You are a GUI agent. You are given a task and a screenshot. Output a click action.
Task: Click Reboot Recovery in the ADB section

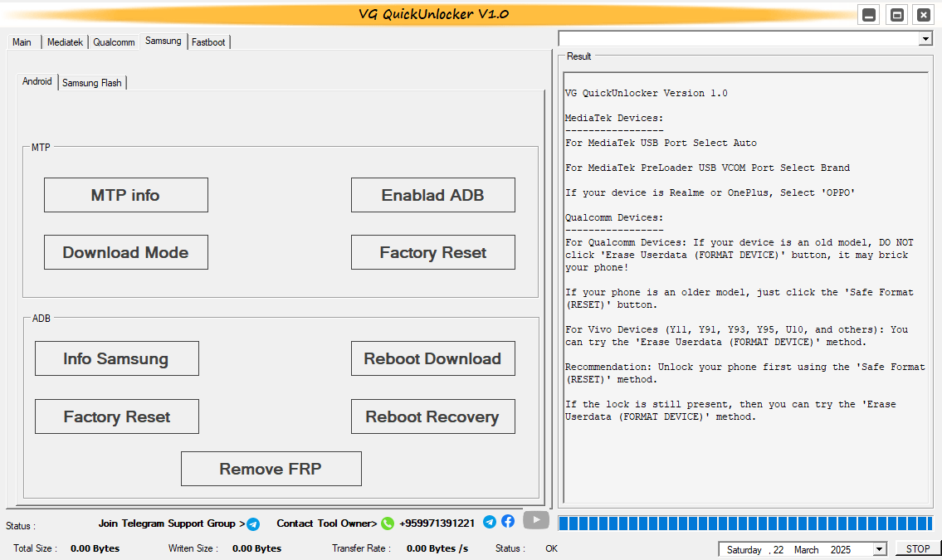tap(432, 416)
